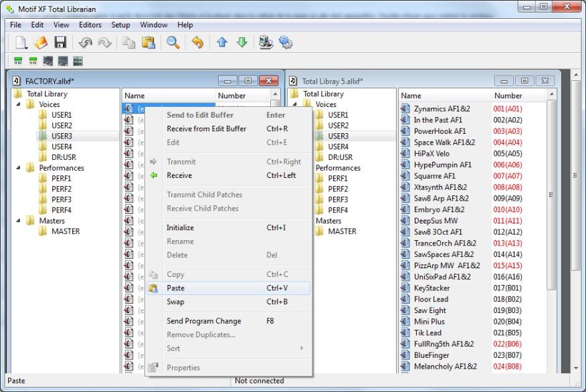Open the Window menu
The height and width of the screenshot is (392, 586).
point(154,25)
